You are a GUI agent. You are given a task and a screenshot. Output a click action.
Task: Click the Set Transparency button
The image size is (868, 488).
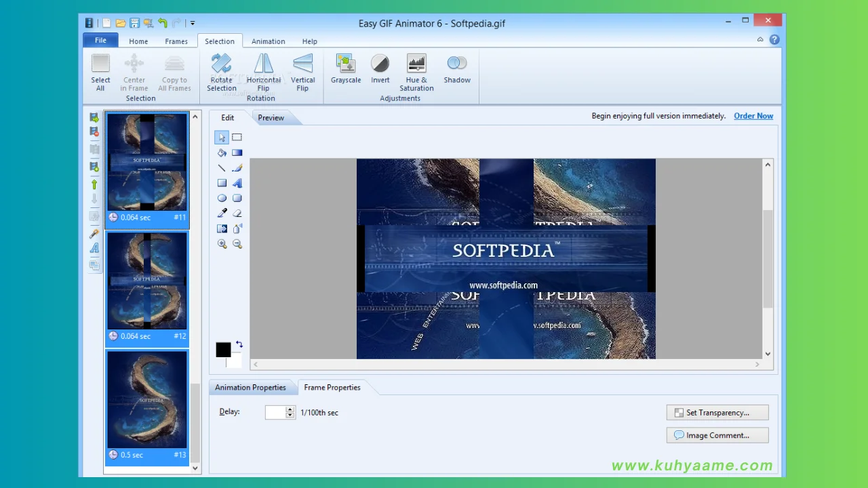(x=717, y=412)
